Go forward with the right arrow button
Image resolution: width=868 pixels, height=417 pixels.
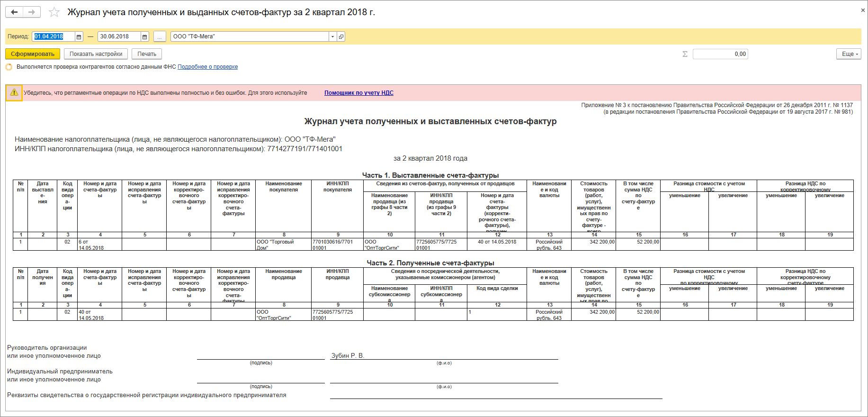(32, 12)
